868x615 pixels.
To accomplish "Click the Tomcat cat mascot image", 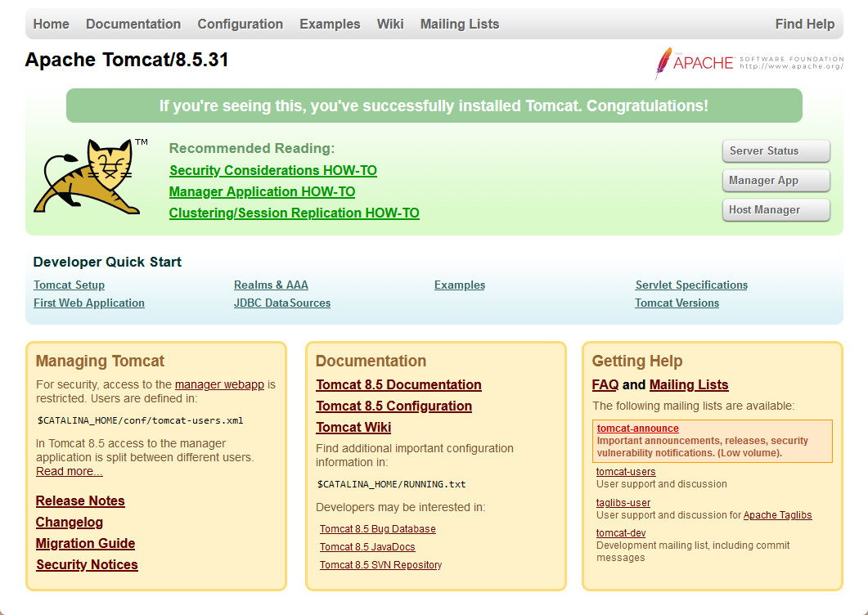I will click(90, 177).
